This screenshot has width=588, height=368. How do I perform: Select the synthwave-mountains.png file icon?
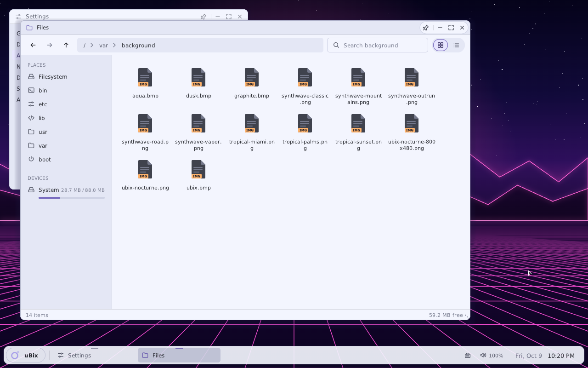click(358, 77)
